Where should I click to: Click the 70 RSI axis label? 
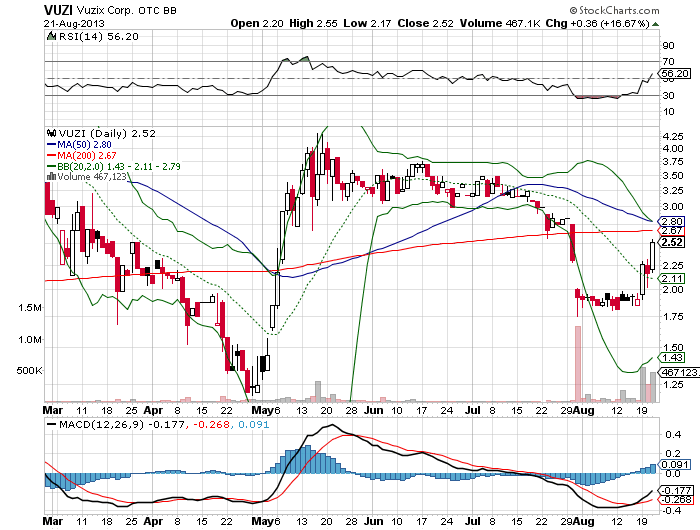coord(668,62)
